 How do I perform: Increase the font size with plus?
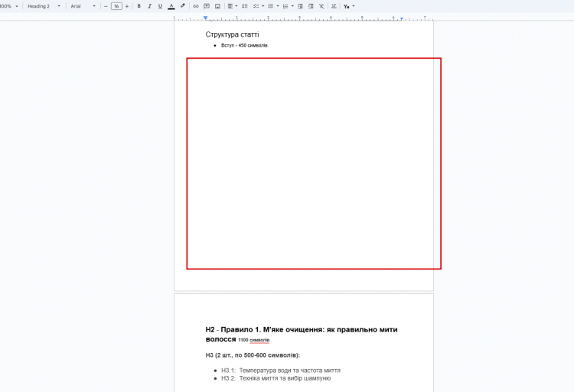[x=126, y=6]
